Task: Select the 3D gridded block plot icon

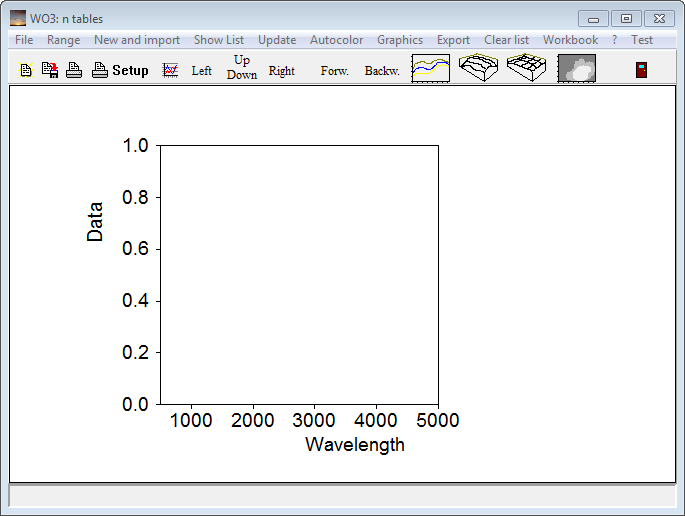Action: tap(527, 69)
